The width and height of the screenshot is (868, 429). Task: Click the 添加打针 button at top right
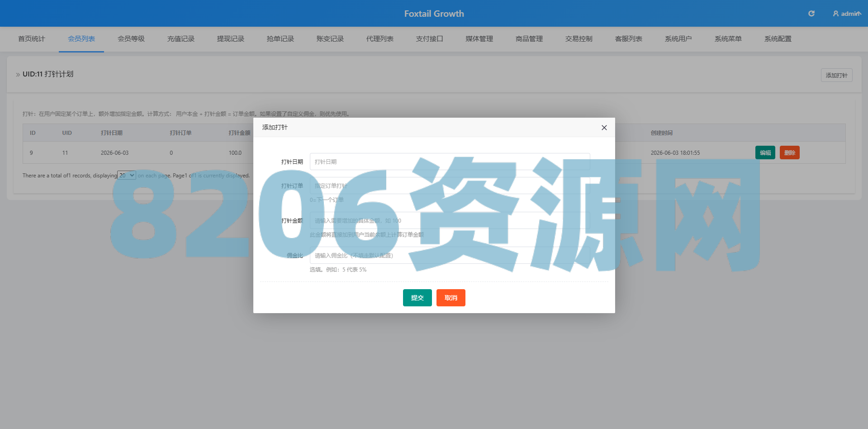click(837, 75)
